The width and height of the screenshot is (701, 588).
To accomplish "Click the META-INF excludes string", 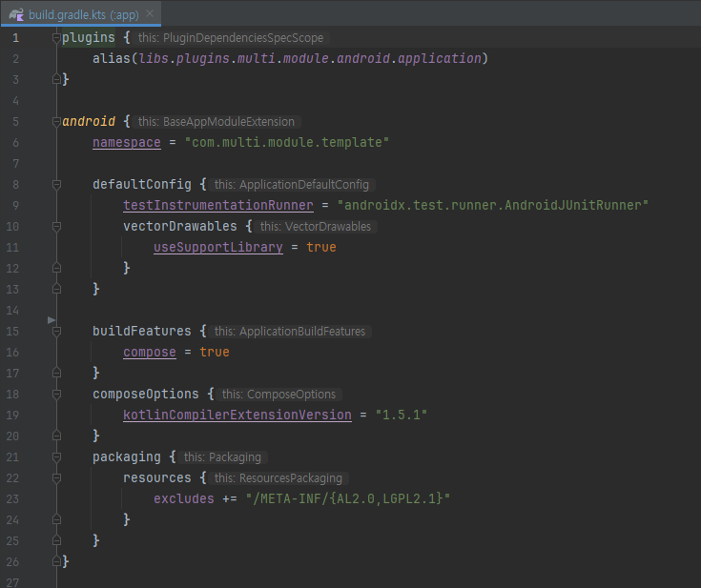I will 348,498.
